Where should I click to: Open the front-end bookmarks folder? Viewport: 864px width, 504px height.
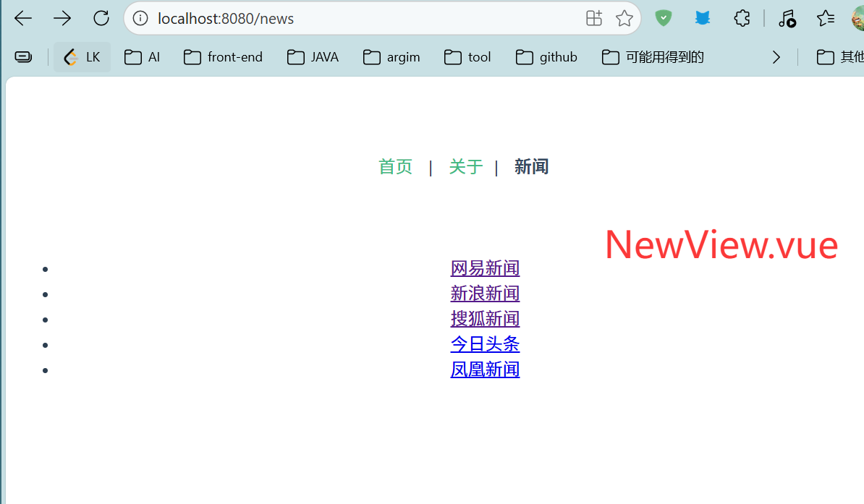click(x=223, y=57)
